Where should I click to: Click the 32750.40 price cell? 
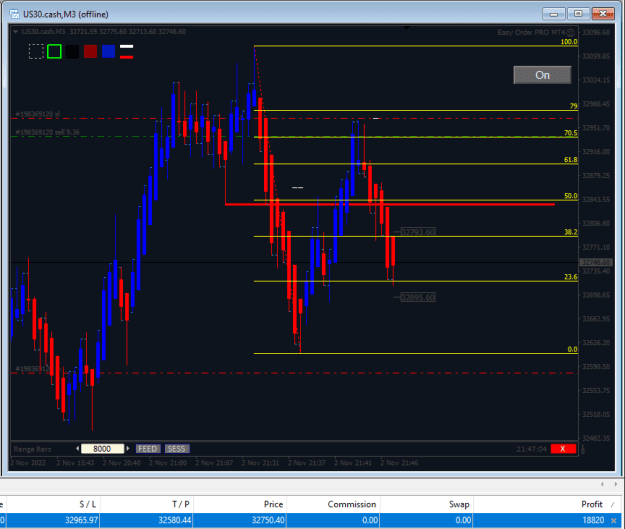240,520
